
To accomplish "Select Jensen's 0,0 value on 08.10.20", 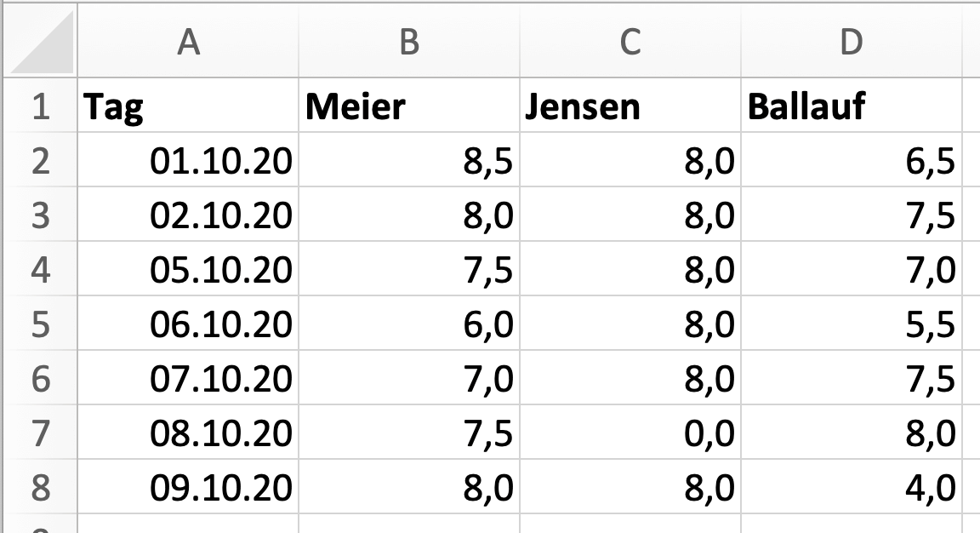I will point(630,433).
